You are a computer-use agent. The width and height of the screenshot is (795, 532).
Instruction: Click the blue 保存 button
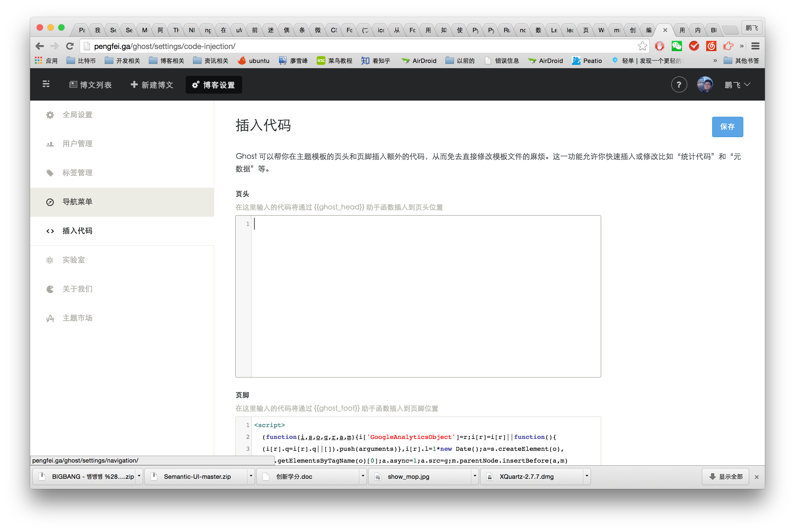point(727,127)
